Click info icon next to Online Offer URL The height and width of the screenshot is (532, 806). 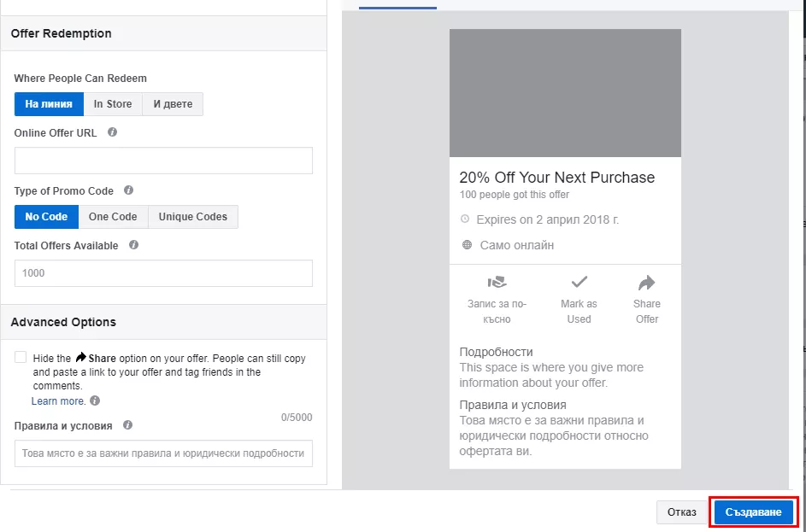coord(112,132)
